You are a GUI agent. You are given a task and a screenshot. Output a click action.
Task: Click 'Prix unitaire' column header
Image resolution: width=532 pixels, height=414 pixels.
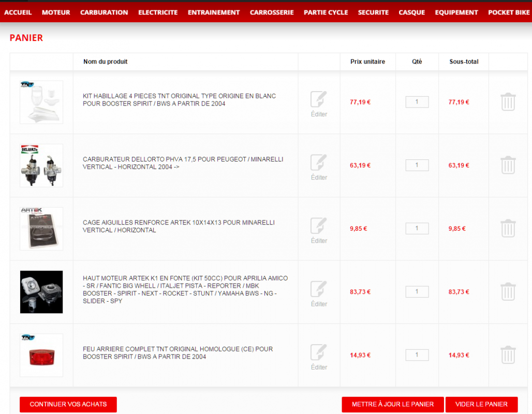click(367, 62)
